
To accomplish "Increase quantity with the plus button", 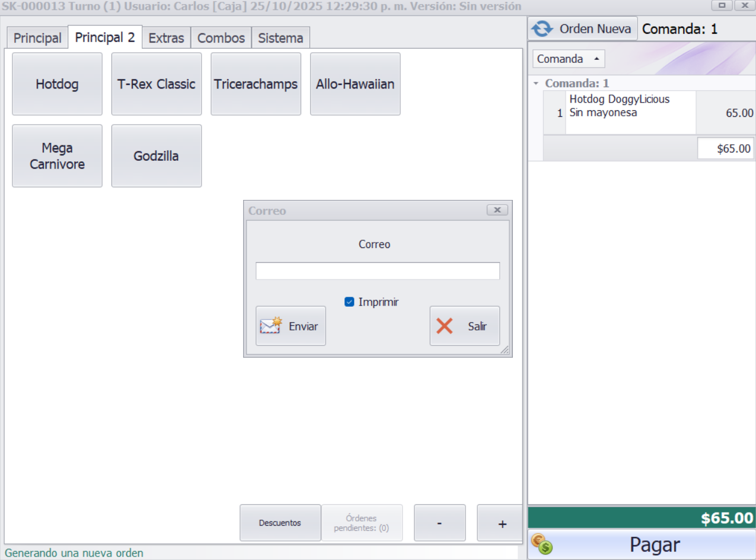I will coord(502,523).
